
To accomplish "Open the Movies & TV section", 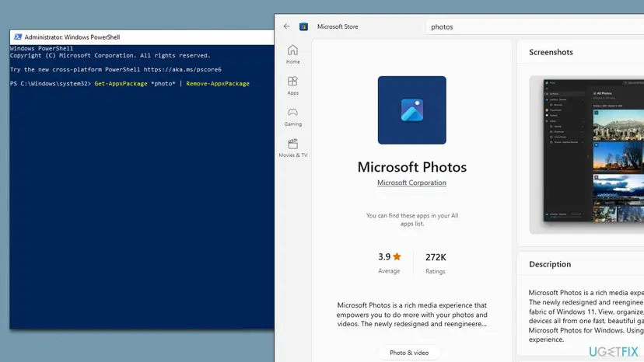I will [x=293, y=148].
